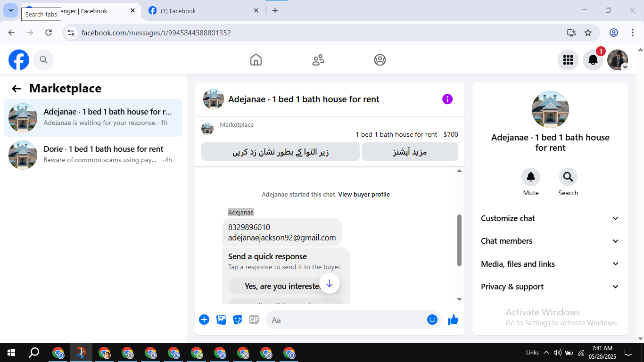Image resolution: width=644 pixels, height=362 pixels.
Task: Open more actions plus icon in composer
Action: point(204,320)
